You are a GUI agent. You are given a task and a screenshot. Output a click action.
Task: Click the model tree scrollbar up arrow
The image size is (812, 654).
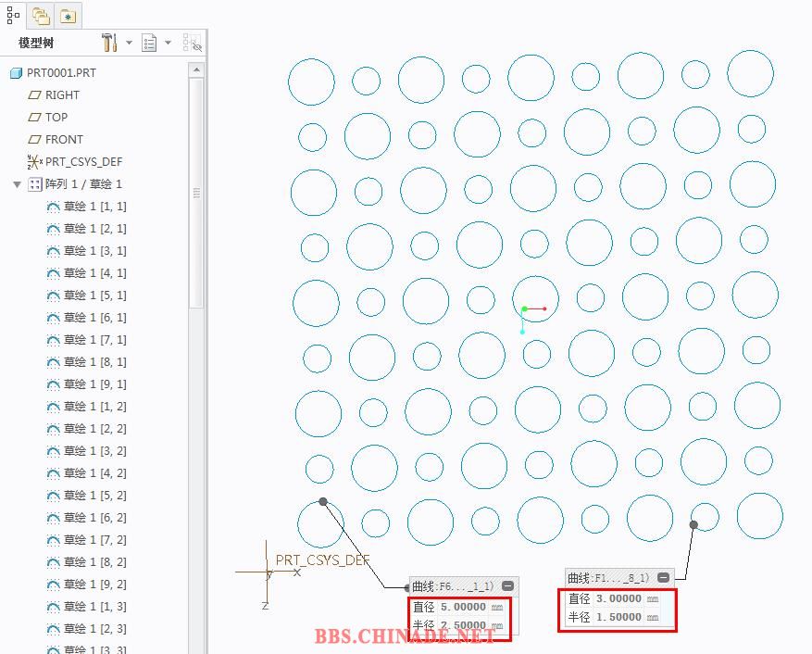pos(196,69)
